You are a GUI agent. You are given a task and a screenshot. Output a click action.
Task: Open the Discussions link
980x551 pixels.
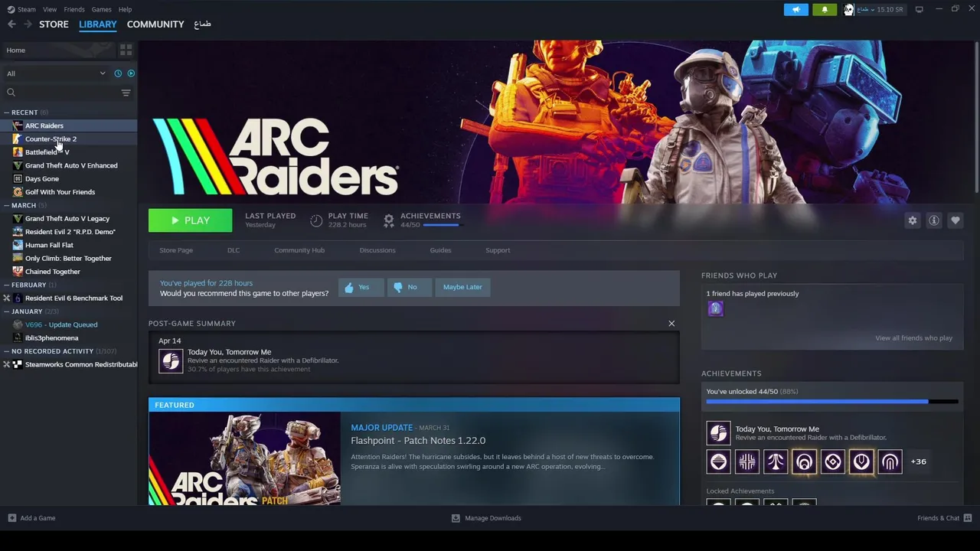[x=377, y=250]
